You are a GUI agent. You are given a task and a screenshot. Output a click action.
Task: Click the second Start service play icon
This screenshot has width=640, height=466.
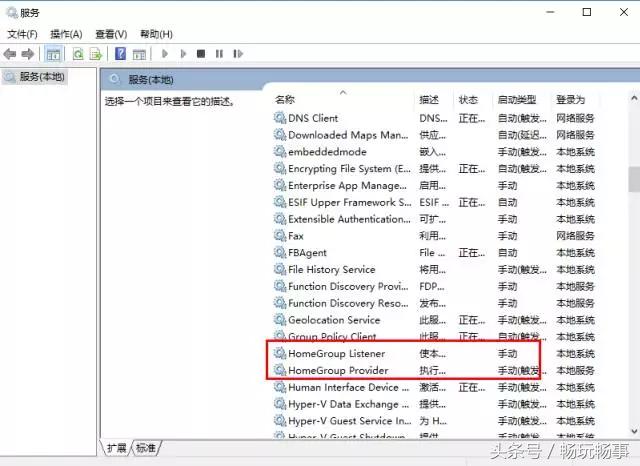tap(183, 53)
